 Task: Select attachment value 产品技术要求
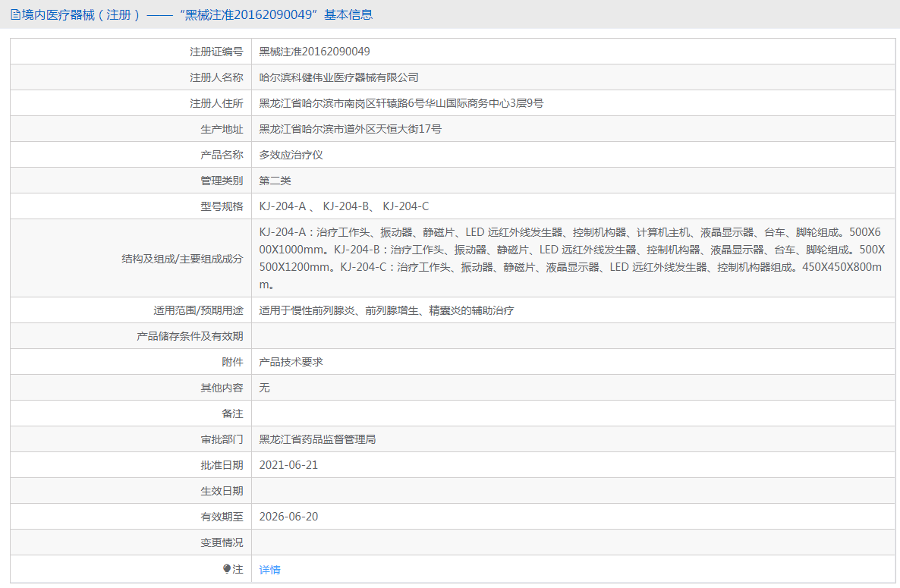(291, 362)
